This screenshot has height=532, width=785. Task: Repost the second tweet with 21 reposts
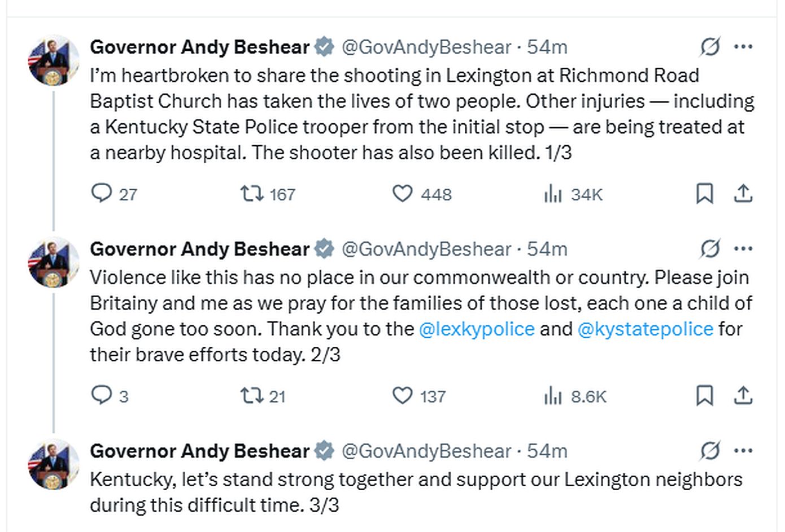(x=252, y=395)
